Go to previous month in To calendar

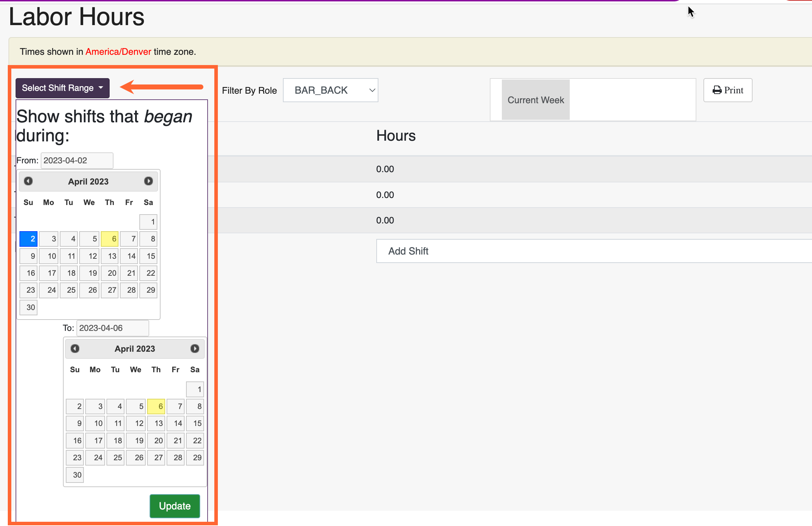[x=75, y=349]
